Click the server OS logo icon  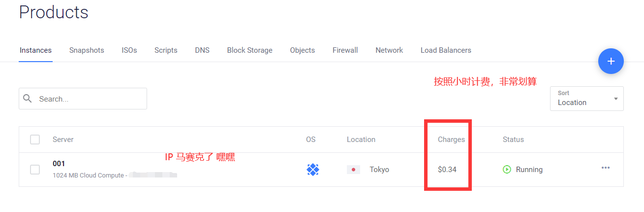click(x=313, y=170)
